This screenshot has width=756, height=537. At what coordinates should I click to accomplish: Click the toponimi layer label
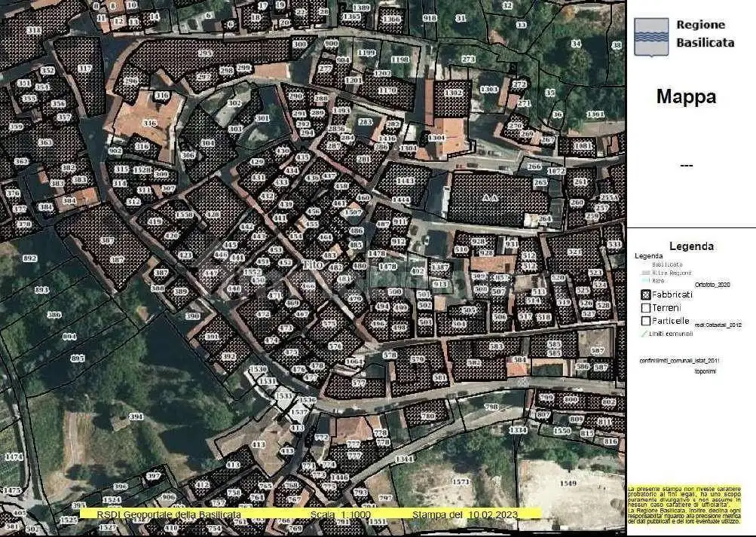pyautogui.click(x=705, y=371)
